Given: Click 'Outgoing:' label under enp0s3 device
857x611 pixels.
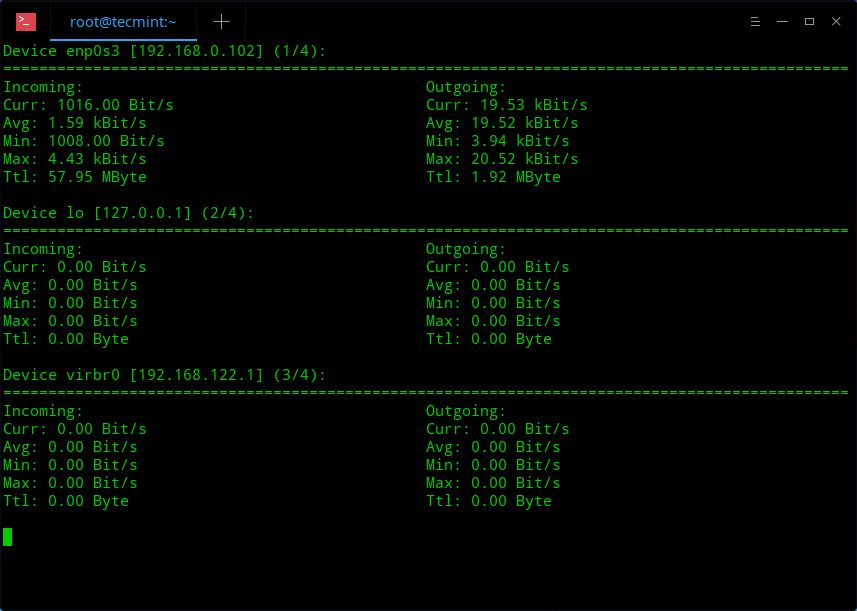Looking at the screenshot, I should click(466, 87).
